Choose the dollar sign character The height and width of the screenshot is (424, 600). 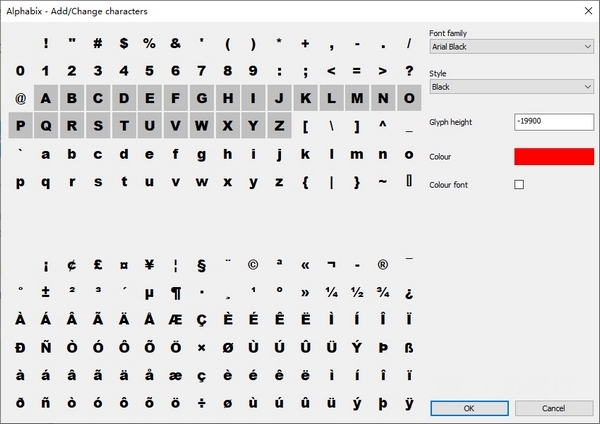[x=123, y=43]
